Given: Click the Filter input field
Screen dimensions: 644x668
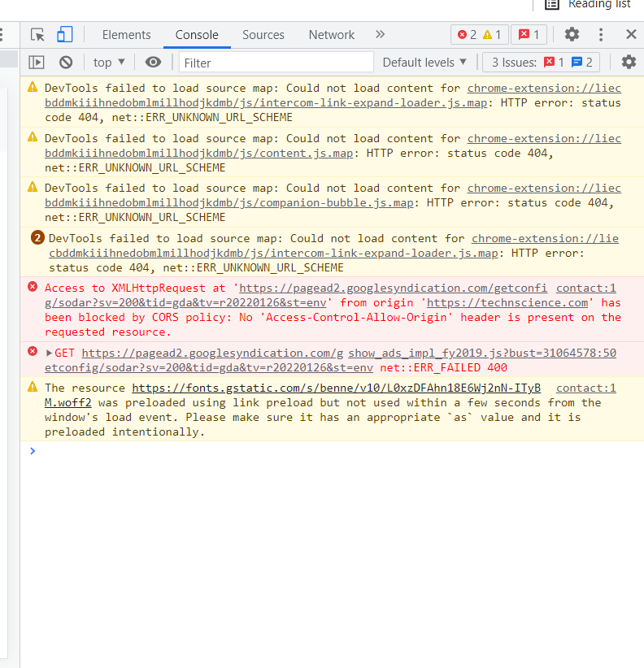Looking at the screenshot, I should [276, 63].
